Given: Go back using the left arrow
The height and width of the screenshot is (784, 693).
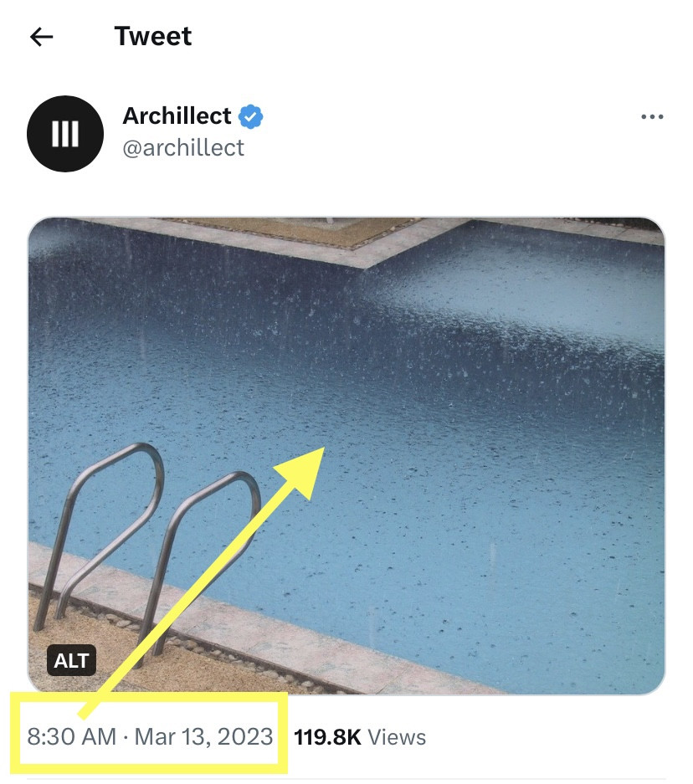Looking at the screenshot, I should click(42, 37).
